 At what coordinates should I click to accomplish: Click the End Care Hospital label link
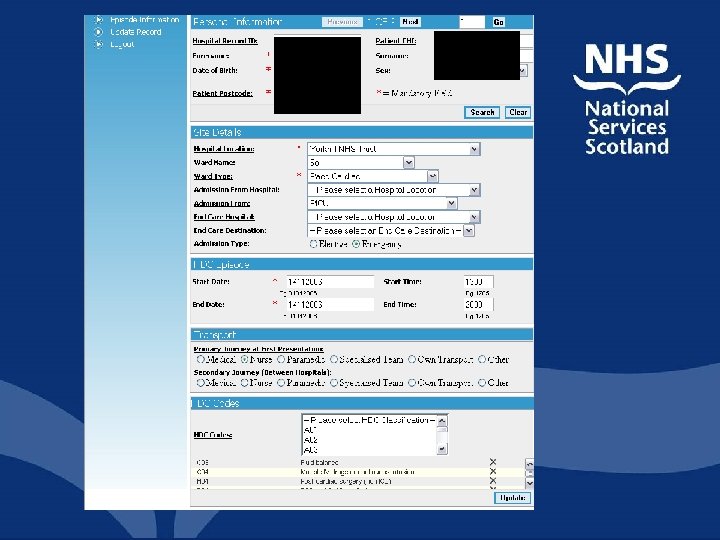click(x=224, y=217)
